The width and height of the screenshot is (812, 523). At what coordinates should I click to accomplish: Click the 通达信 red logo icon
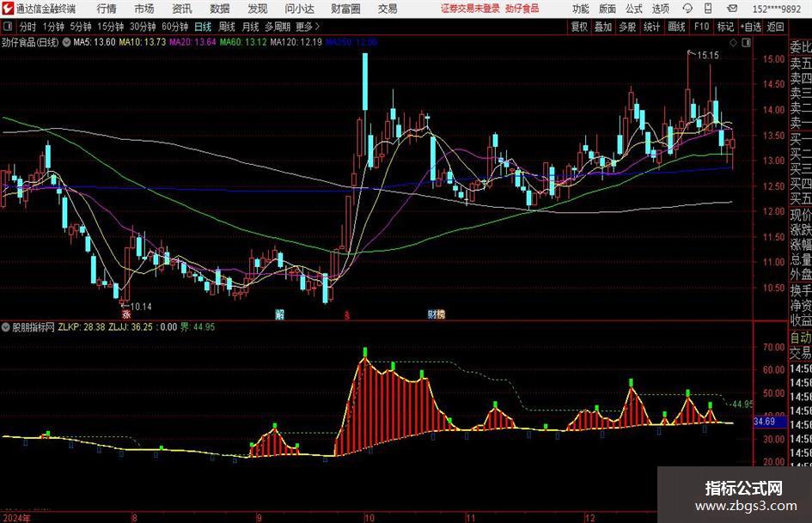click(x=7, y=9)
